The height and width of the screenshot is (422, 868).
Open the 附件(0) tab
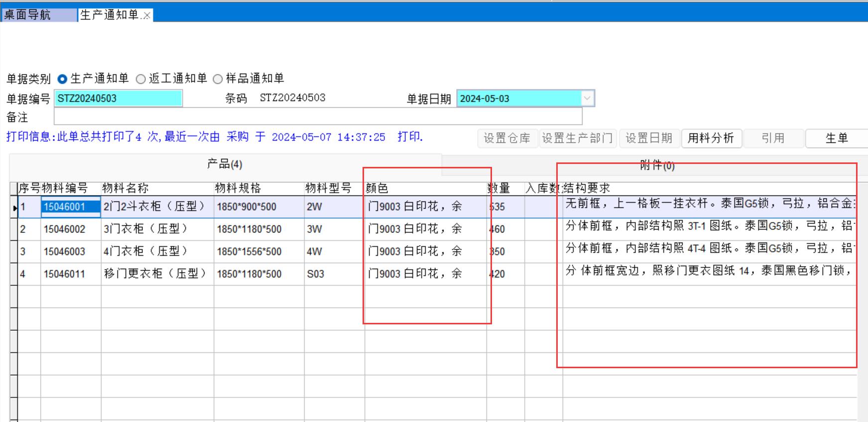[x=657, y=165]
